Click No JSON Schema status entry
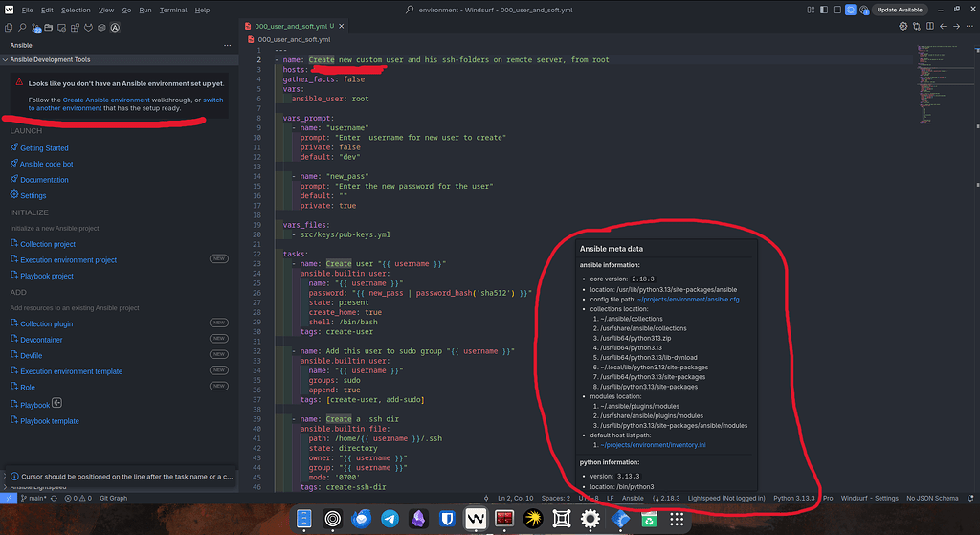 [x=932, y=498]
